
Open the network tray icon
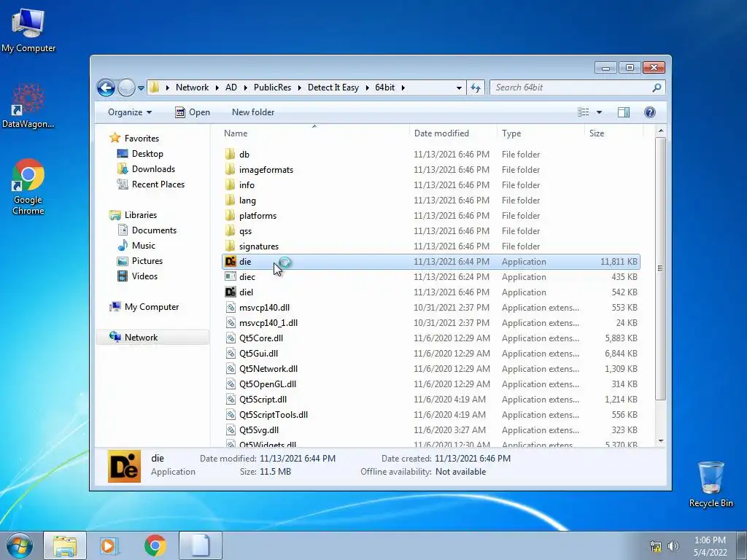point(656,546)
